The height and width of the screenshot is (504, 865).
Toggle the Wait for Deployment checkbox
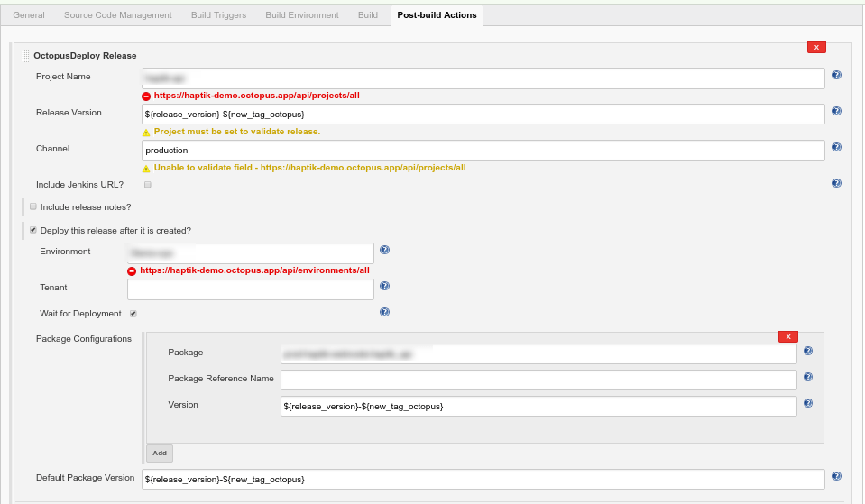(x=133, y=314)
